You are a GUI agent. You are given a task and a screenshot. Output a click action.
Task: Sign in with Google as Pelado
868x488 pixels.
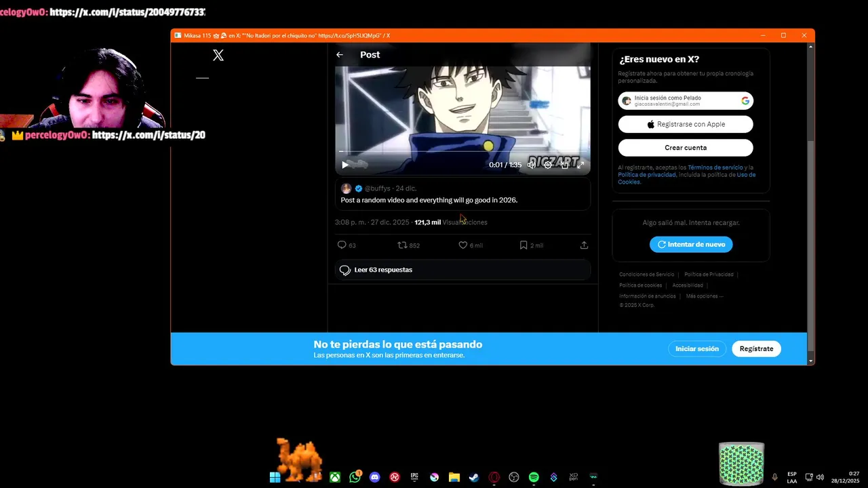point(686,101)
